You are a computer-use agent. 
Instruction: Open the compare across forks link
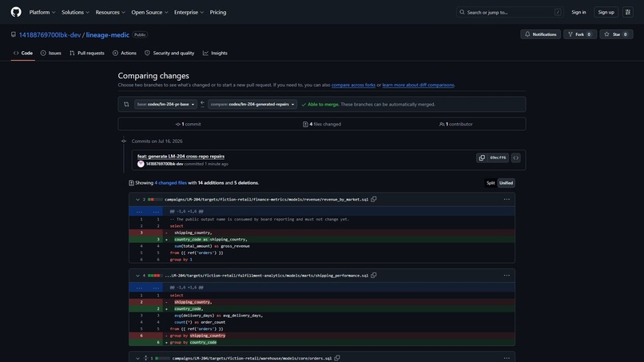pyautogui.click(x=353, y=85)
